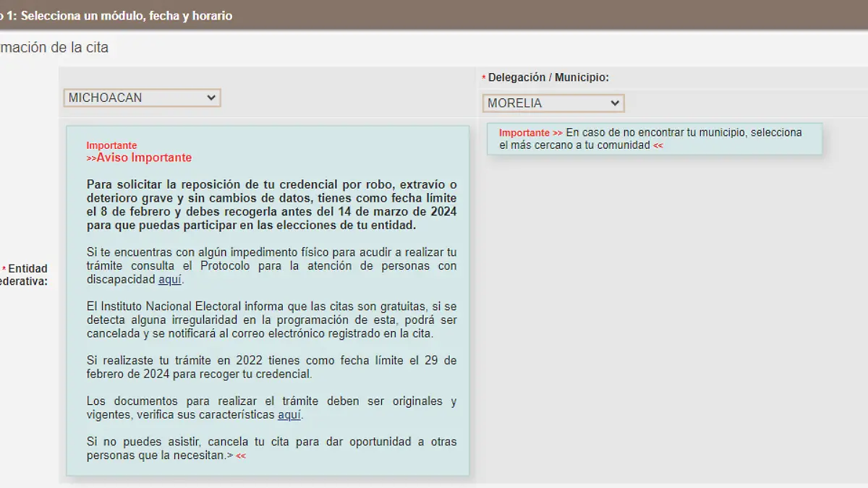
Task: Open the Delegación / Municipio dropdown
Action: pyautogui.click(x=553, y=103)
